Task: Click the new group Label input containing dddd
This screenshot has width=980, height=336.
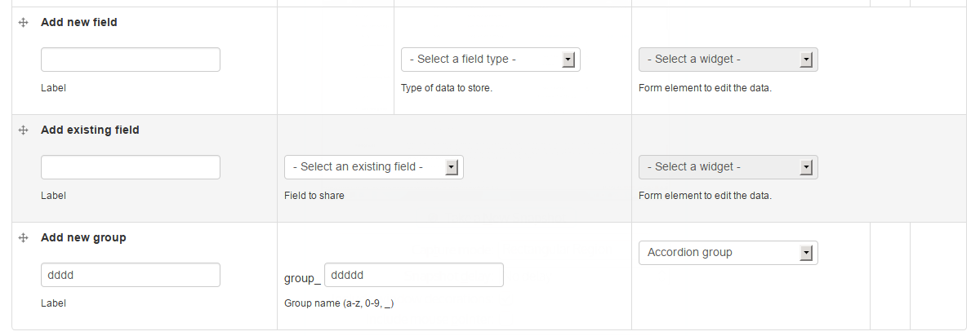Action: tap(131, 275)
